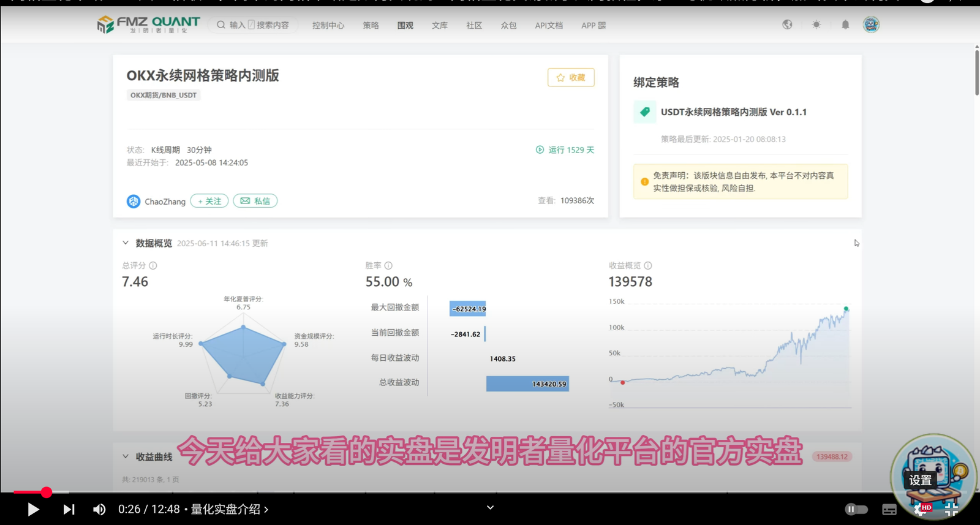Play the paused video
The height and width of the screenshot is (525, 980).
pos(33,509)
